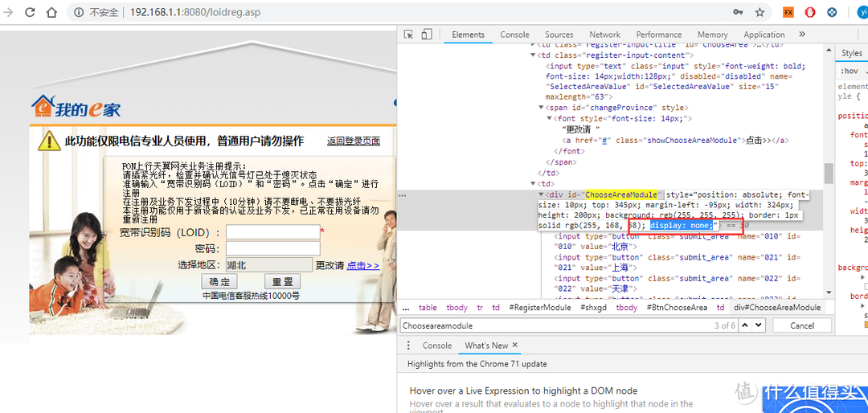Open the drawer three-dot menu
868x413 pixels.
point(408,346)
